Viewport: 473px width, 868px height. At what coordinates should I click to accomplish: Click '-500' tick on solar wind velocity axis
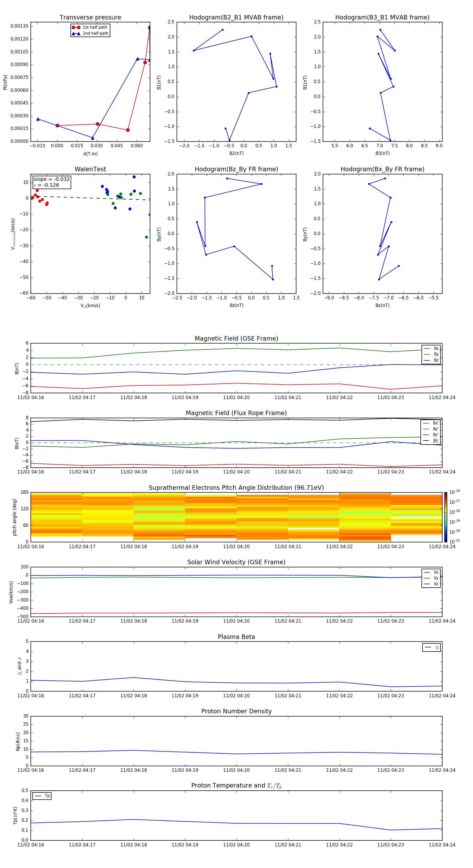pyautogui.click(x=22, y=617)
